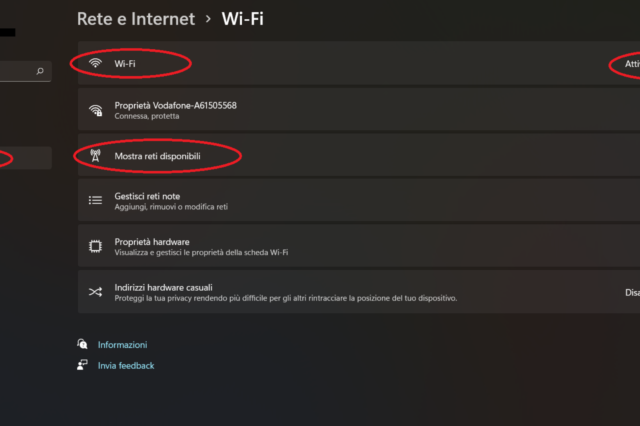Click the help icon next to Informazioni
The width and height of the screenshot is (640, 426).
point(82,344)
